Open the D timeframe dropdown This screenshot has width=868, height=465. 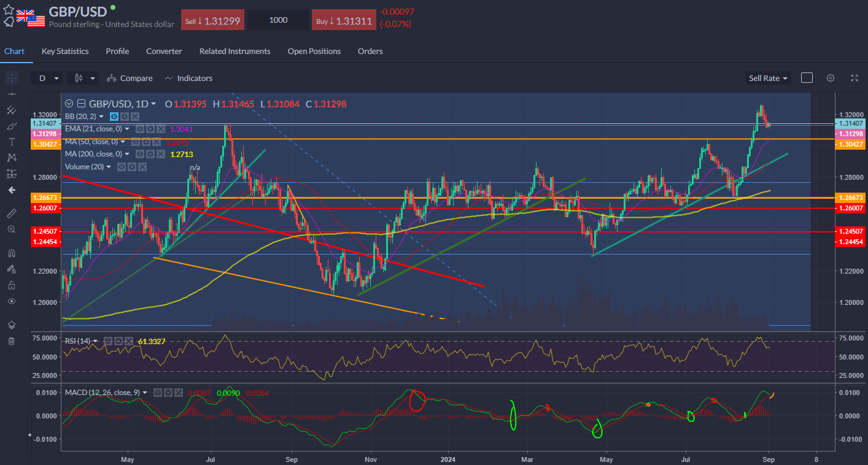[x=48, y=78]
